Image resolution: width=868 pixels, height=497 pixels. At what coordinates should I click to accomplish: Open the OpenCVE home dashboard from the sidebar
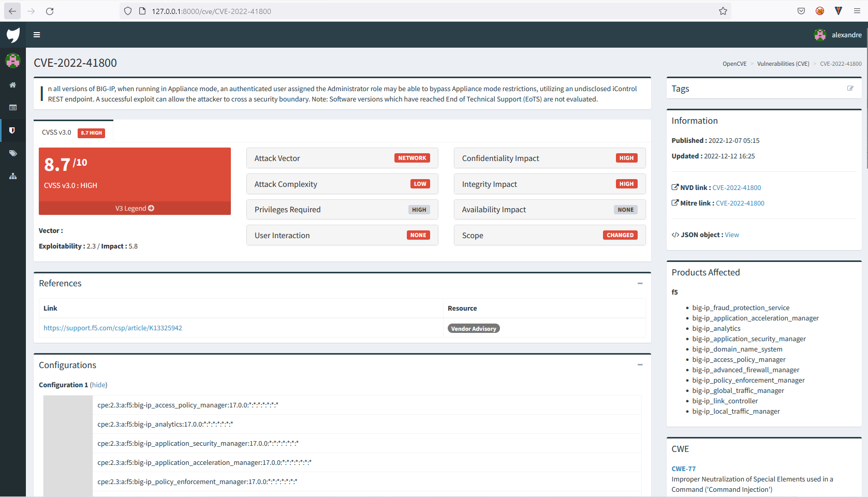(12, 85)
